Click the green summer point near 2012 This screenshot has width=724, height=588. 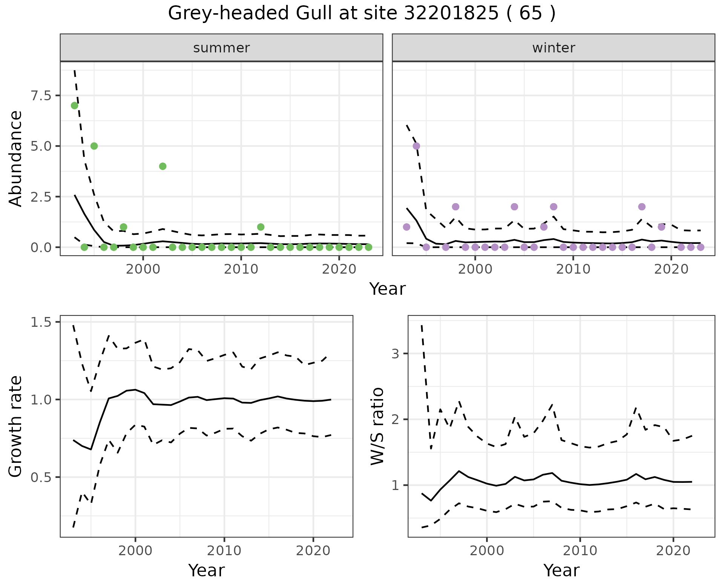pos(261,227)
